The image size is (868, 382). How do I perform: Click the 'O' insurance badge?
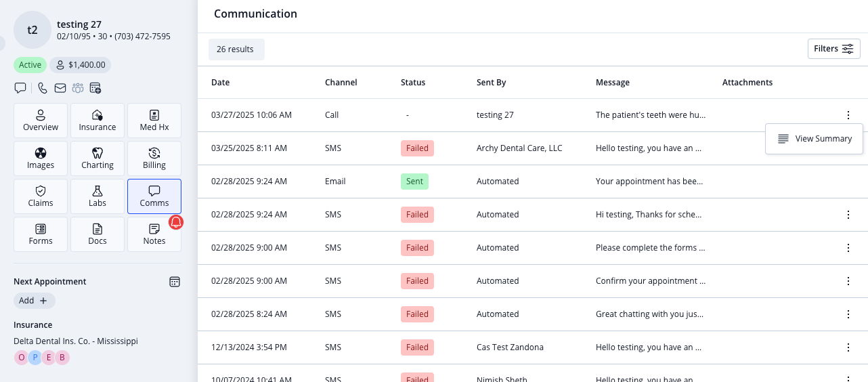tap(22, 358)
